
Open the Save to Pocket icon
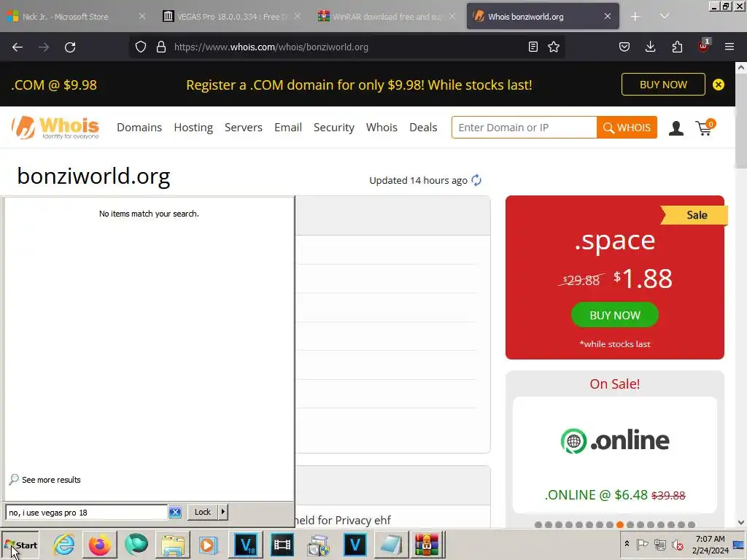click(x=624, y=47)
